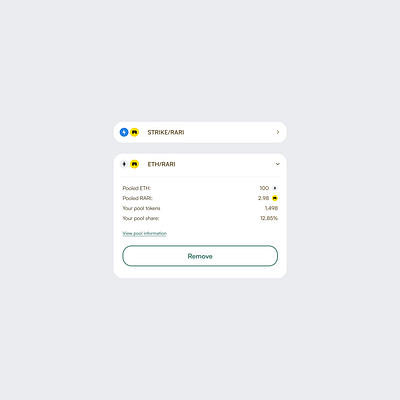Open the STRIKE/RARI pool row label
This screenshot has width=400, height=400.
[166, 132]
